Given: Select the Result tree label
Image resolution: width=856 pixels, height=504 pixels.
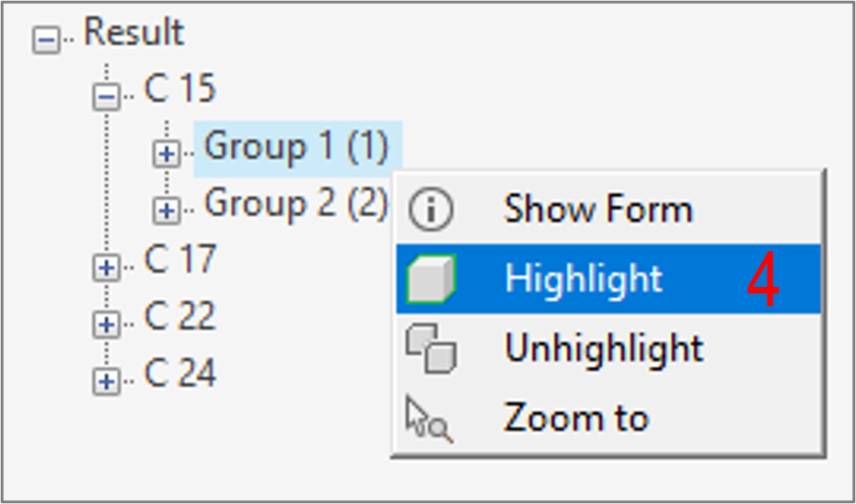Looking at the screenshot, I should 133,31.
